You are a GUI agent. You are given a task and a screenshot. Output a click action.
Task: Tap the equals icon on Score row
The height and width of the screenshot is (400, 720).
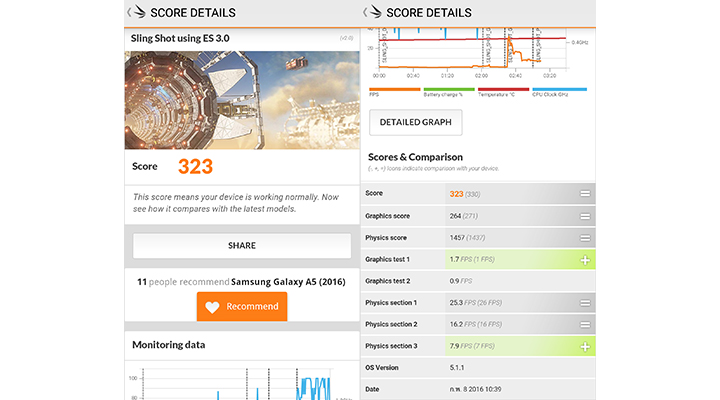(585, 193)
